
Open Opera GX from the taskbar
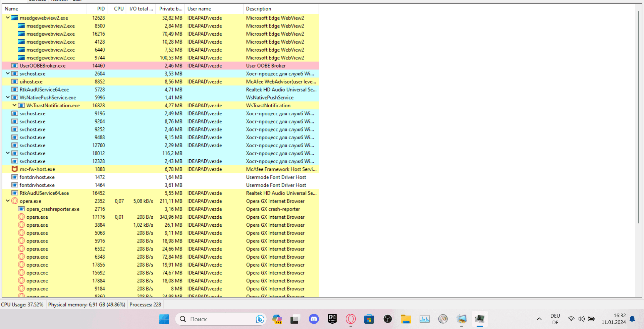[351, 319]
